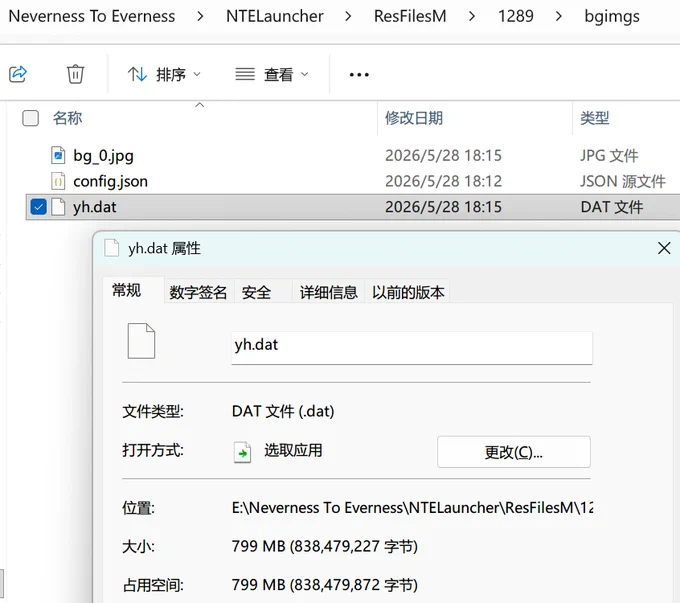Click bg_0.jpg date 2026/5/28 18:15

click(x=443, y=156)
